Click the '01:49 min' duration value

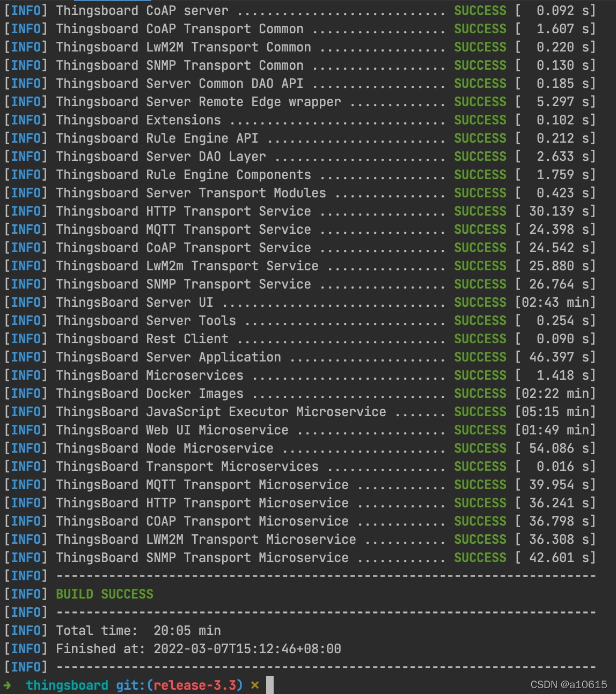(555, 430)
